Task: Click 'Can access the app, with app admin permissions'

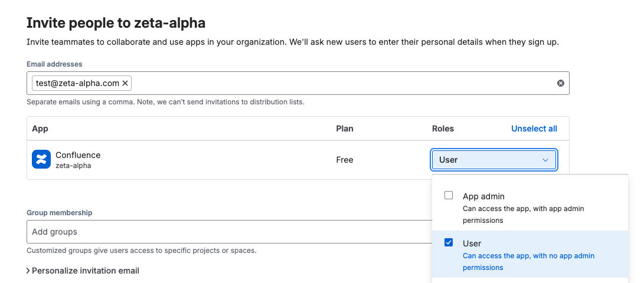Action: point(523,215)
